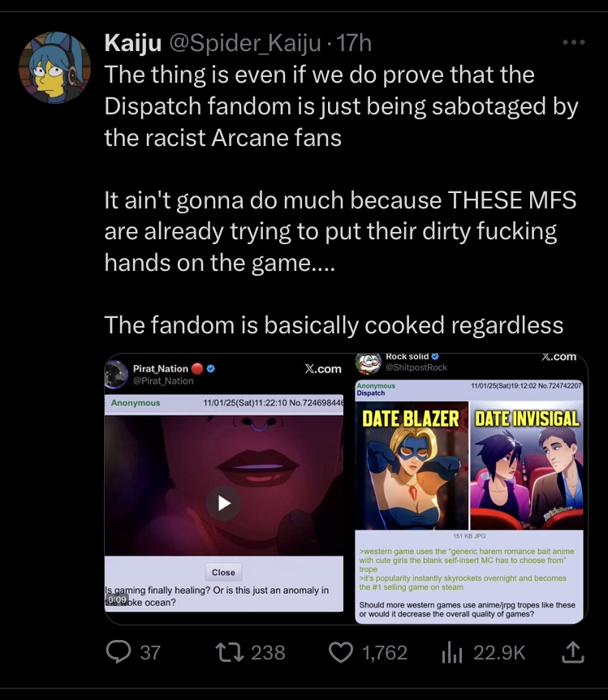
Task: Open the three-dot more options menu
Action: coord(574,42)
